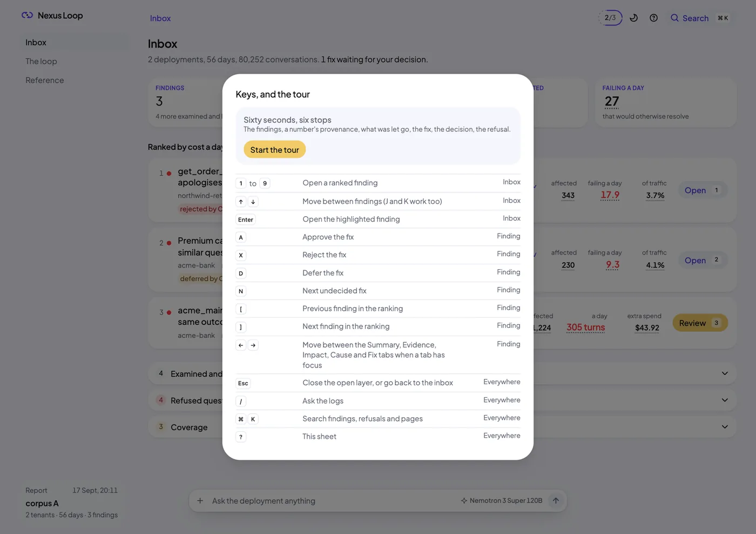
Task: Click the plus icon in ask bar
Action: pyautogui.click(x=200, y=500)
